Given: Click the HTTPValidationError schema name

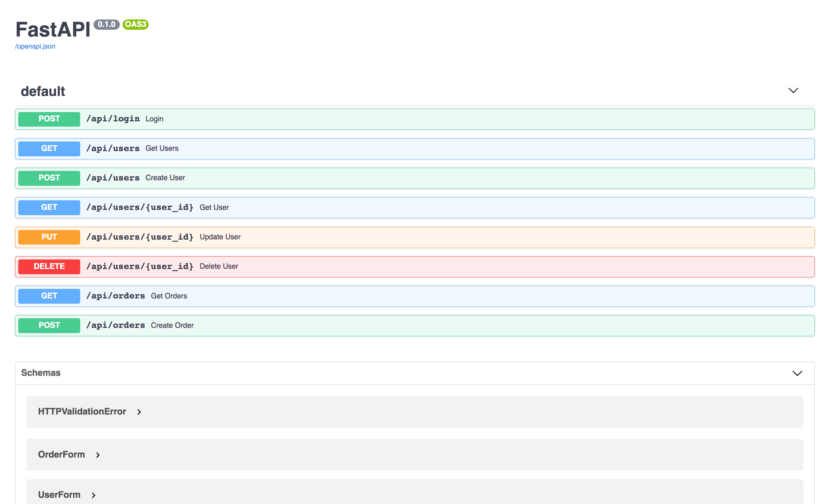Looking at the screenshot, I should point(82,412).
